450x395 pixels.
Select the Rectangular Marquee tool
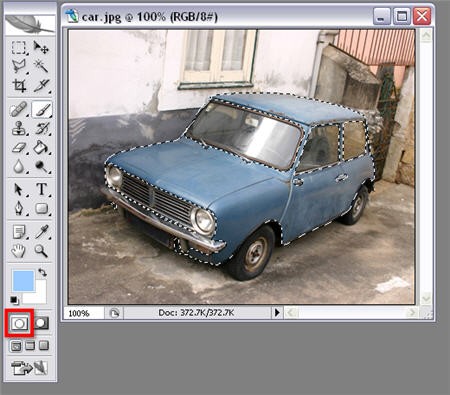(19, 48)
